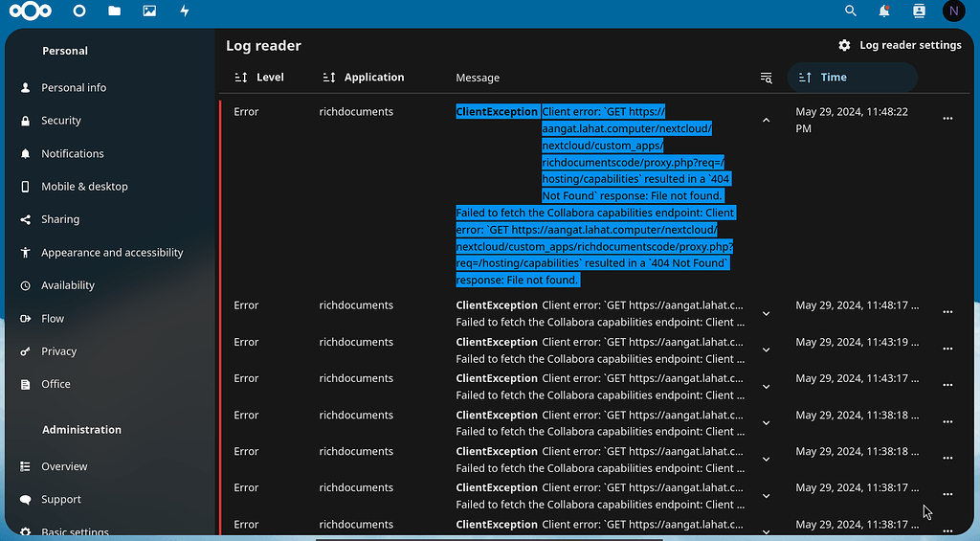
Task: Collapse the expanded 11:48:22 PM log entry
Action: point(767,120)
